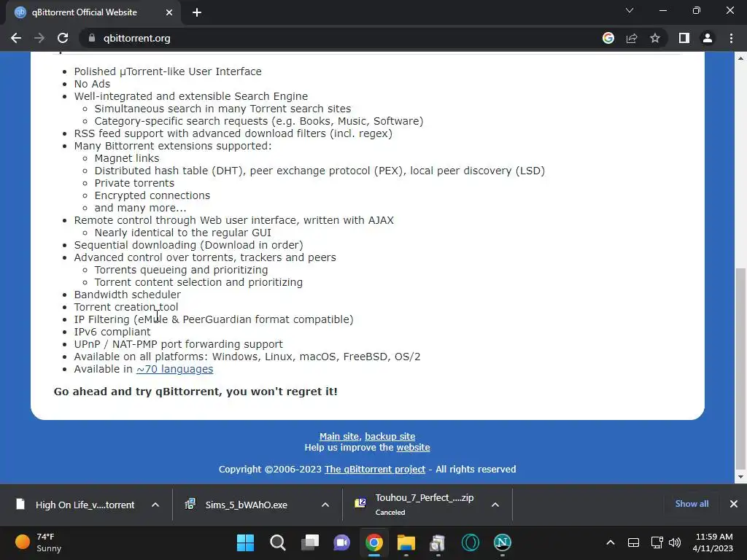Click the 'Torrent creation tool' list item
Screen dimensions: 747x560
pyautogui.click(x=126, y=307)
